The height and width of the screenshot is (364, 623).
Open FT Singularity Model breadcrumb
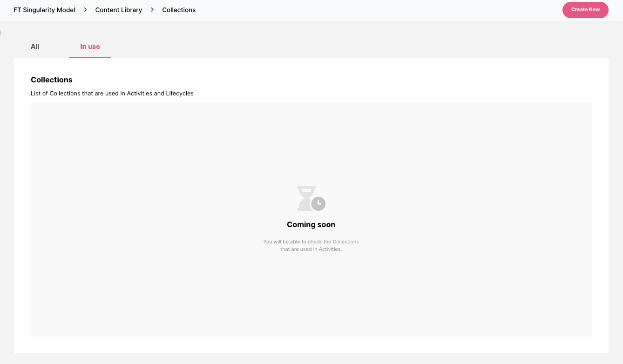44,10
